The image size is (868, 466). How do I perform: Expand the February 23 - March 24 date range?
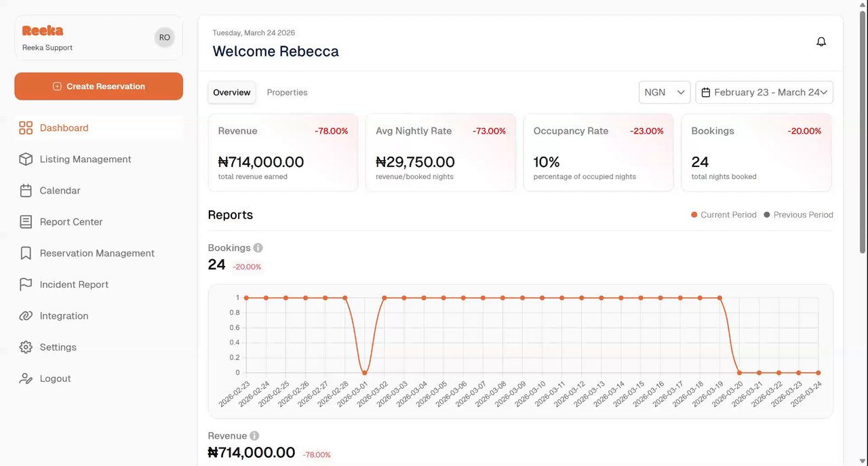[764, 92]
